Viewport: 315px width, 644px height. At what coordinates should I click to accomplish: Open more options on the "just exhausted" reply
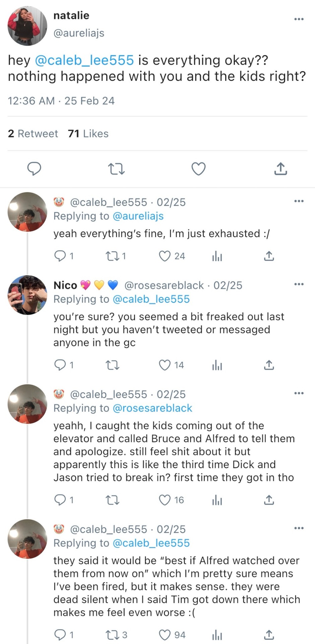[299, 201]
